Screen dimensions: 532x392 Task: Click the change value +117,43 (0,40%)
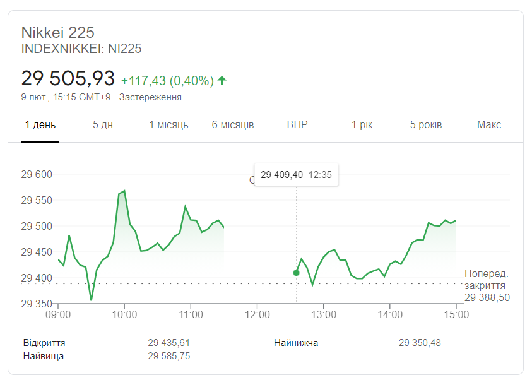click(x=168, y=81)
